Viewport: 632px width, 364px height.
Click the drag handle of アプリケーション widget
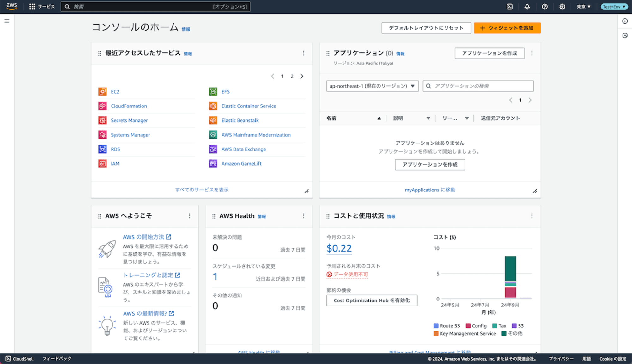(328, 53)
